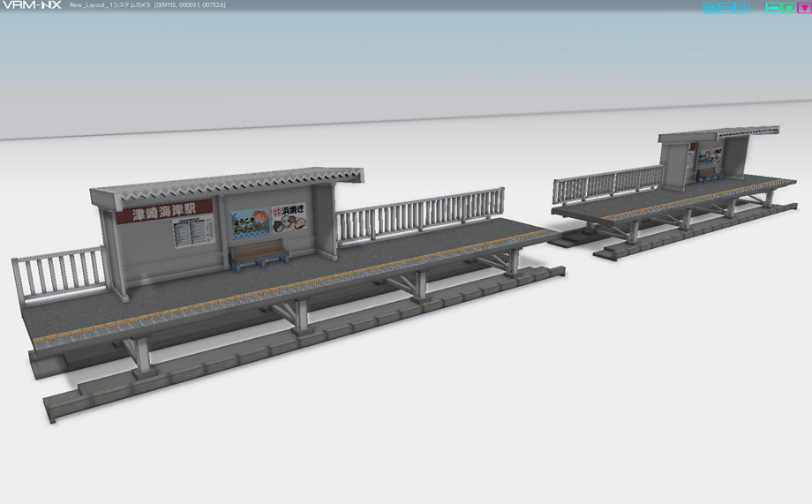Click the blue vertical rectangle icon
This screenshot has height=504, width=812.
[742, 8]
